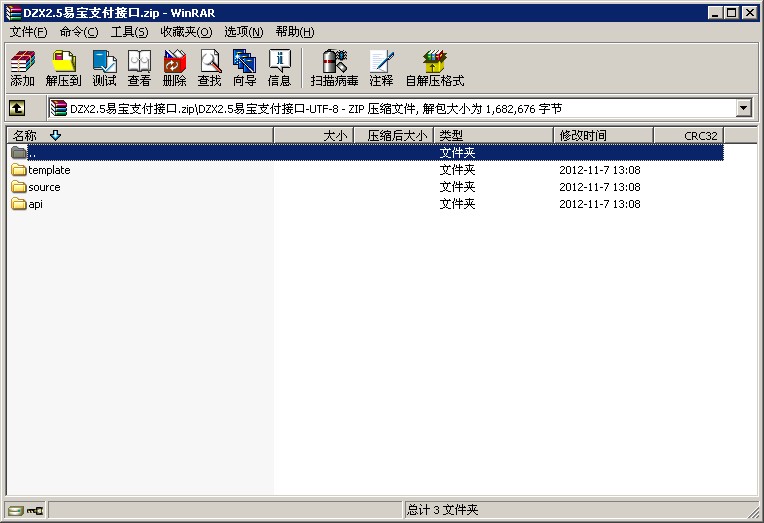Sort by 名称 column header

click(140, 136)
